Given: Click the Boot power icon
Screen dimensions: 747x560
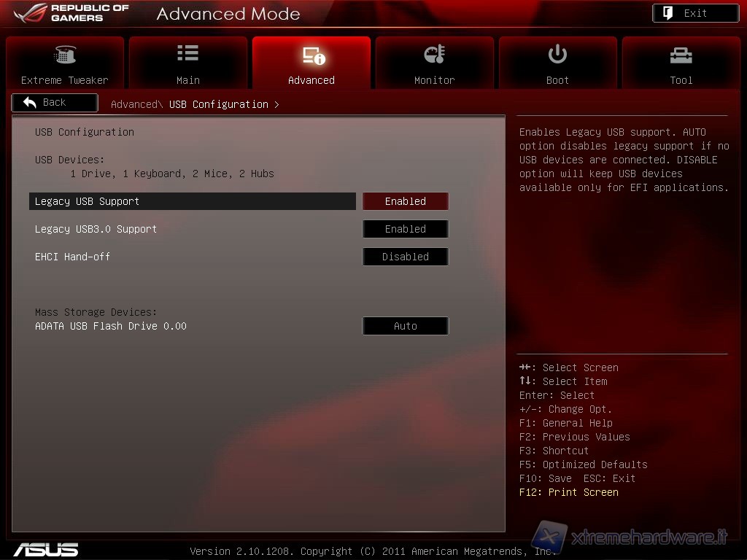Looking at the screenshot, I should coord(557,54).
